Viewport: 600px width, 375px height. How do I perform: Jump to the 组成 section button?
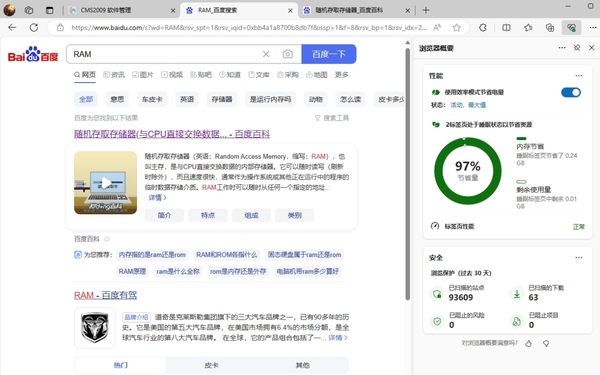point(251,215)
